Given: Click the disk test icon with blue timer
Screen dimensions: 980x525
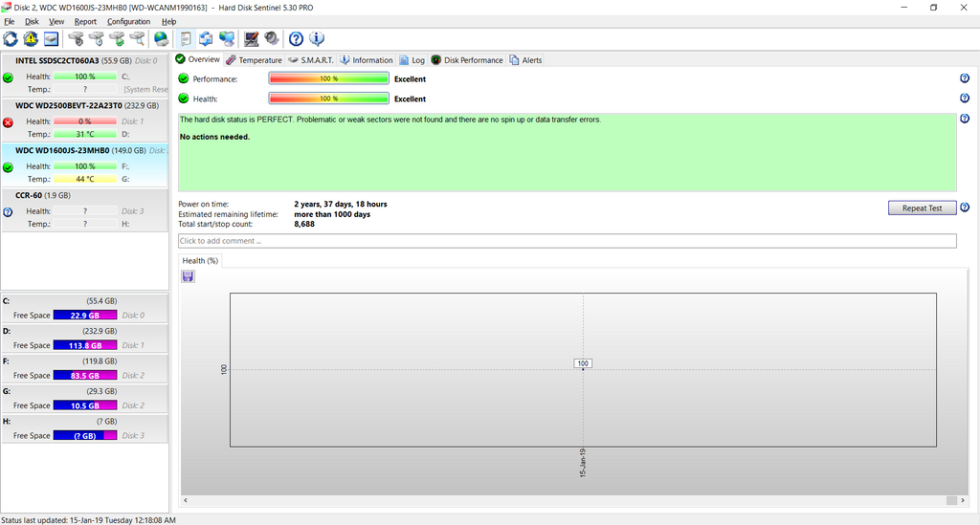Looking at the screenshot, I should (97, 38).
